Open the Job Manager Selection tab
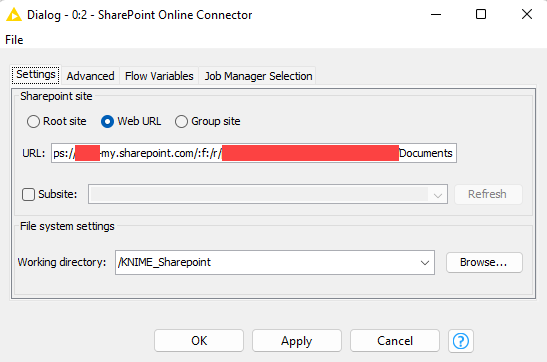The height and width of the screenshot is (362, 547). 258,76
